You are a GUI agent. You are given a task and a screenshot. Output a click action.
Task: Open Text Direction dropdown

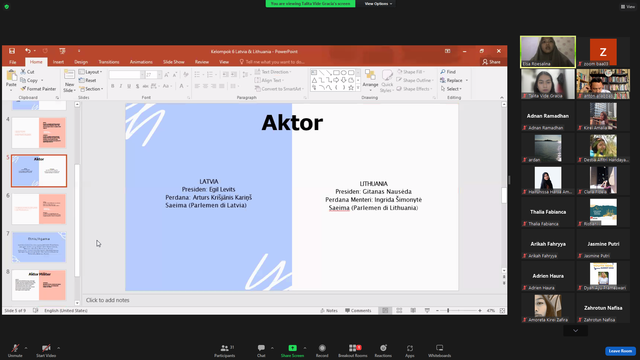[273, 72]
